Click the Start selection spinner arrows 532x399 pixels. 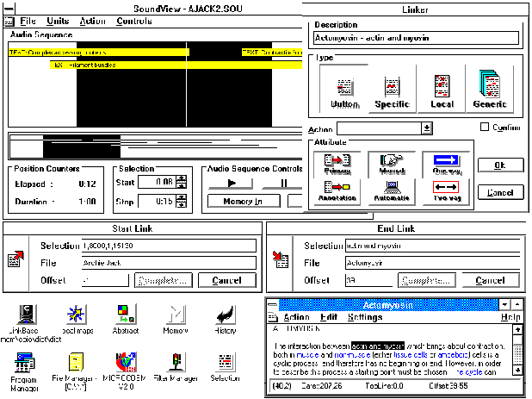coord(181,182)
